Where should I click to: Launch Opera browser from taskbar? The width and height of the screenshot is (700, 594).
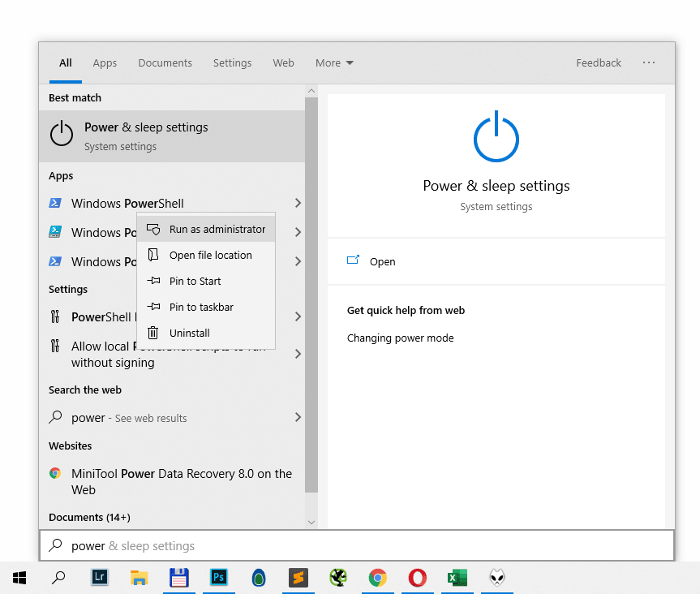click(x=417, y=578)
